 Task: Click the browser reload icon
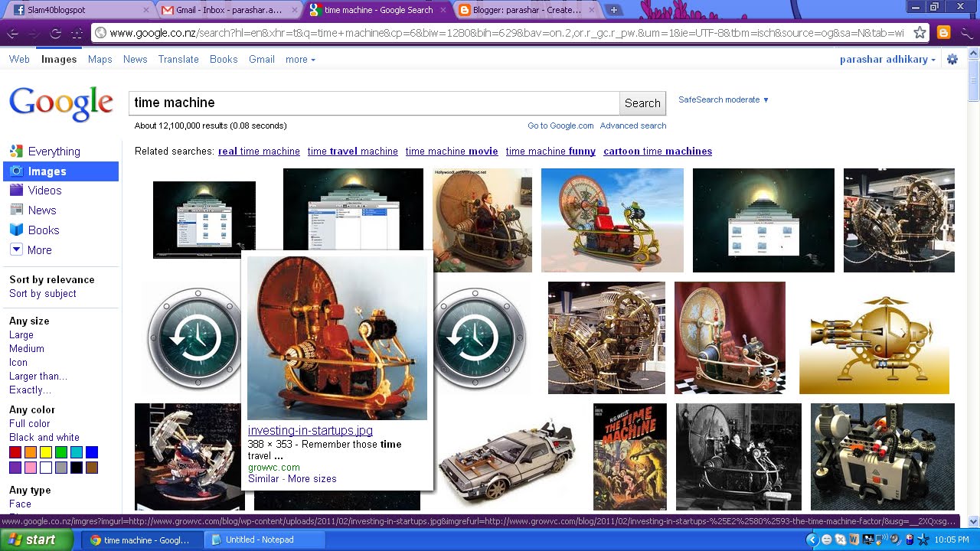click(55, 33)
